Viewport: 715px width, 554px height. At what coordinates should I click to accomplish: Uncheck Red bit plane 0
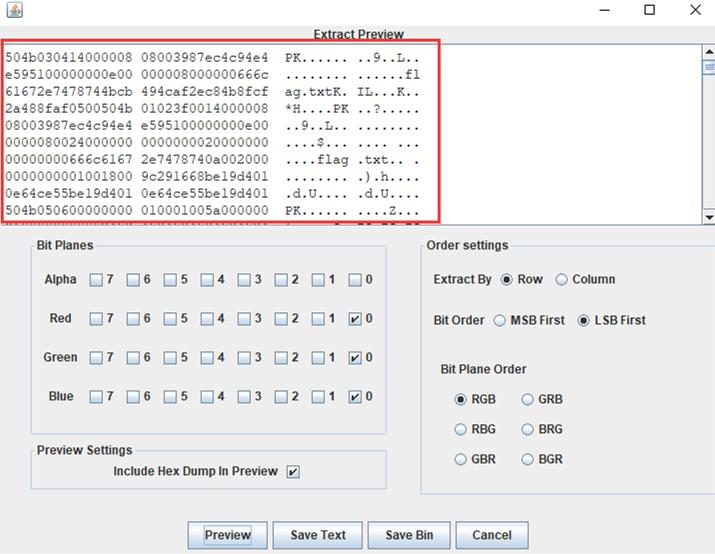(x=355, y=319)
